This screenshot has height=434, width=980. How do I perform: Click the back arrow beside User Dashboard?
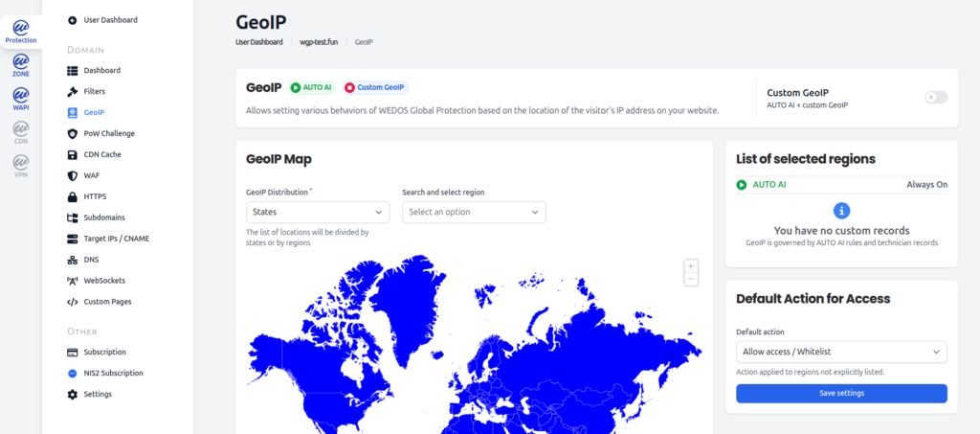point(72,20)
